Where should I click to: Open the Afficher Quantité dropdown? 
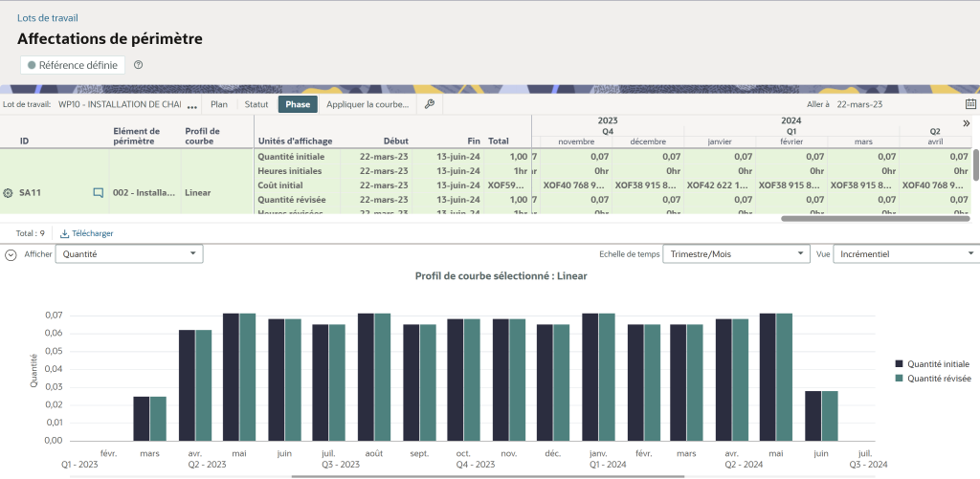point(129,254)
